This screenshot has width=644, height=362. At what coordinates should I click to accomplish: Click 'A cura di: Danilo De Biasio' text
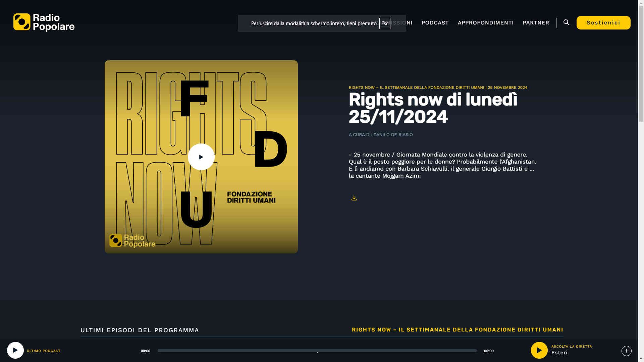tap(381, 135)
